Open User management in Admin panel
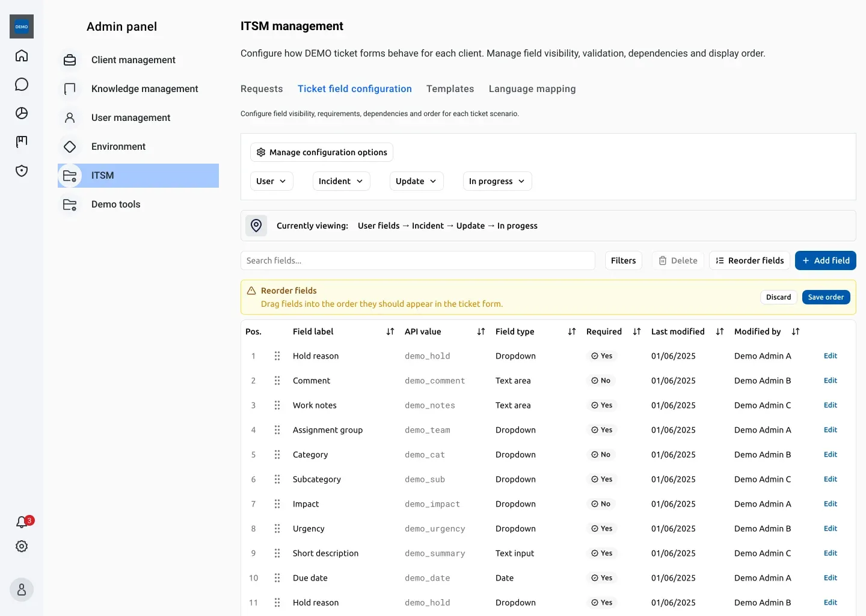The width and height of the screenshot is (866, 616). (x=138, y=118)
